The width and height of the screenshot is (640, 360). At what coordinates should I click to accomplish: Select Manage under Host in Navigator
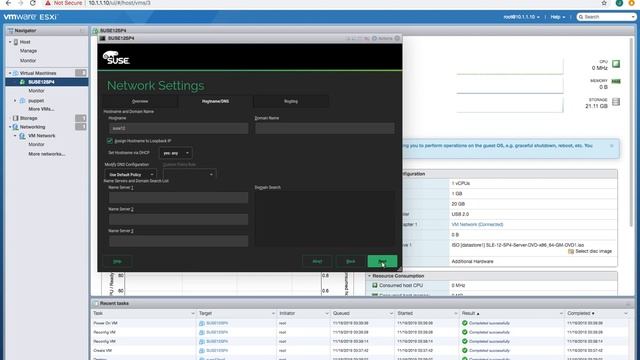(28, 51)
